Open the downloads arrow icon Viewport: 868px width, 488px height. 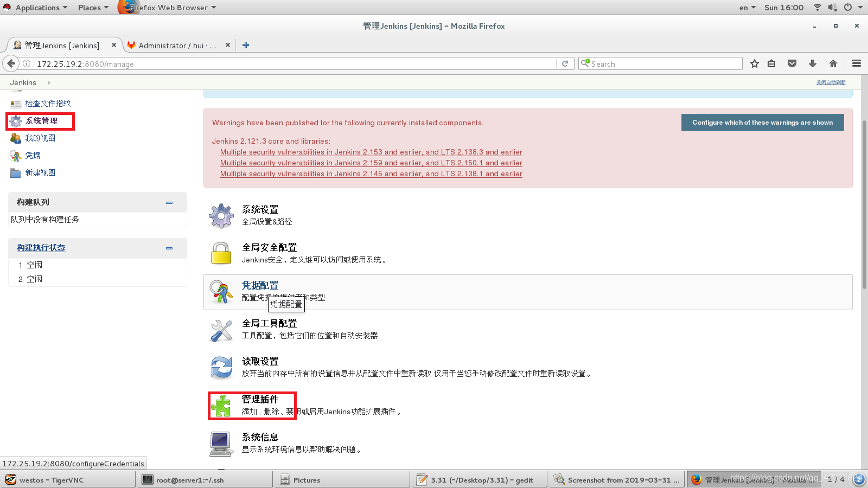tap(813, 63)
